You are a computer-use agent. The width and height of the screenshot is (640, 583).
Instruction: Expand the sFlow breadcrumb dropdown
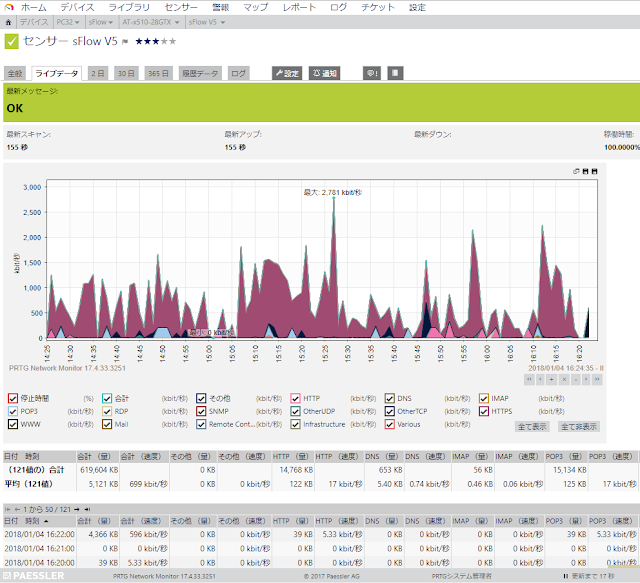pyautogui.click(x=111, y=22)
